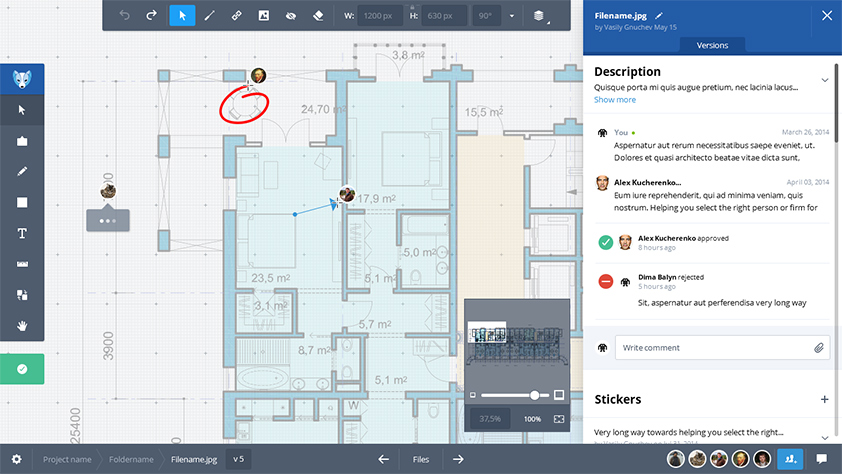Click the link tool icon
The height and width of the screenshot is (474, 842).
click(237, 16)
